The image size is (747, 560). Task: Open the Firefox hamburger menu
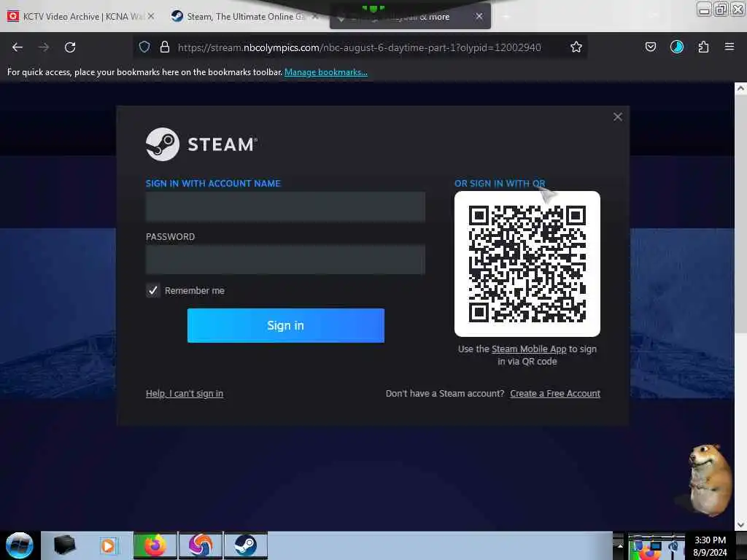point(729,47)
